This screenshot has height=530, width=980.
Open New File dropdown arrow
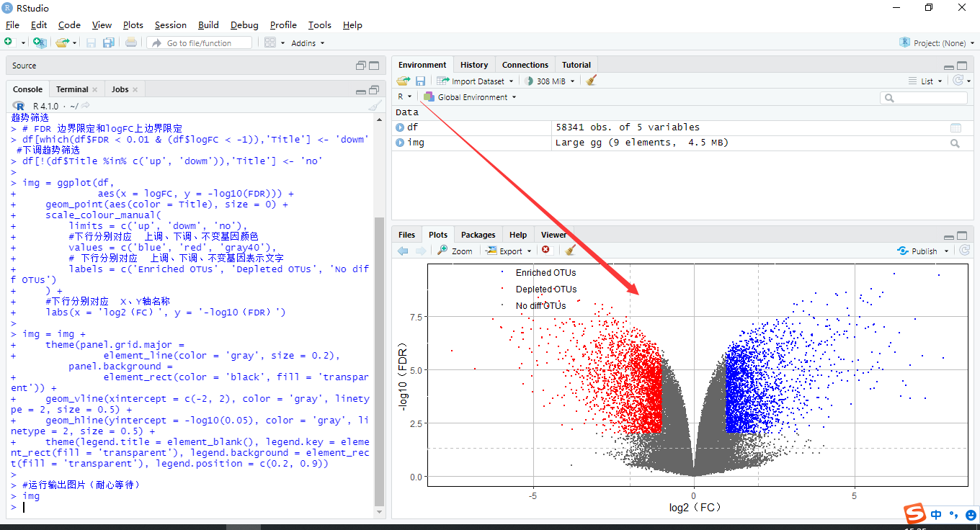[23, 43]
